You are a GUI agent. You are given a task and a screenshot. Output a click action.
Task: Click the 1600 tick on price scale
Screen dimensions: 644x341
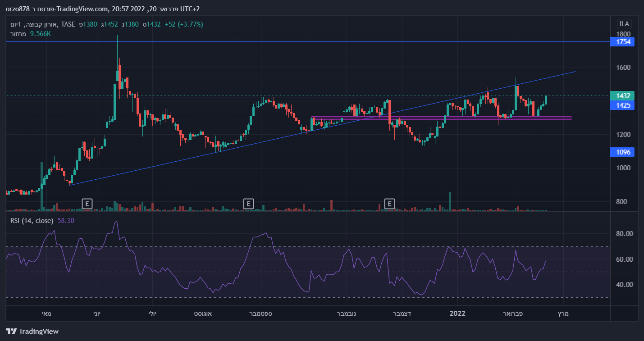tap(623, 68)
